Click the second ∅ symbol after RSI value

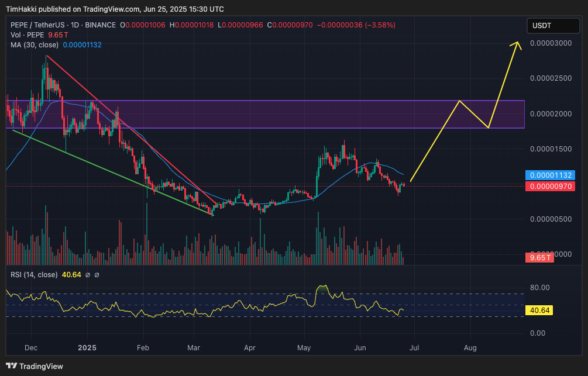click(x=97, y=275)
